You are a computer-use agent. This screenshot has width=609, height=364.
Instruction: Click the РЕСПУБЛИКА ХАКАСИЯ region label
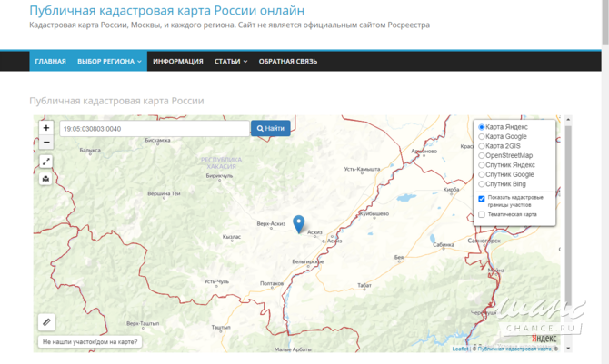coord(221,163)
